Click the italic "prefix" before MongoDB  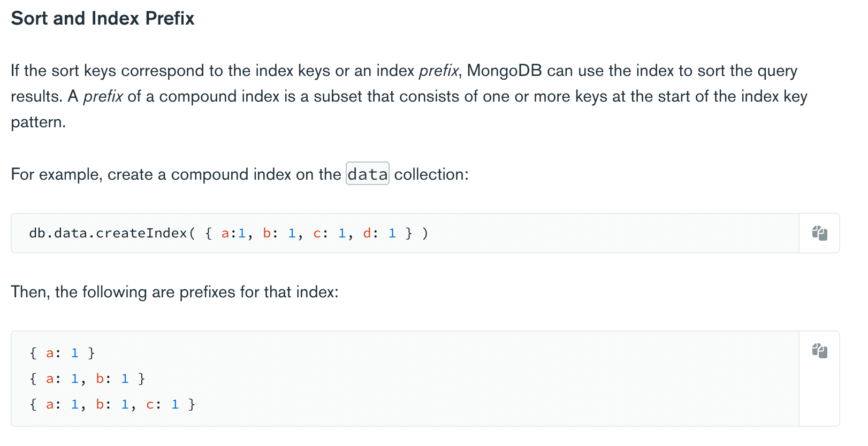439,71
